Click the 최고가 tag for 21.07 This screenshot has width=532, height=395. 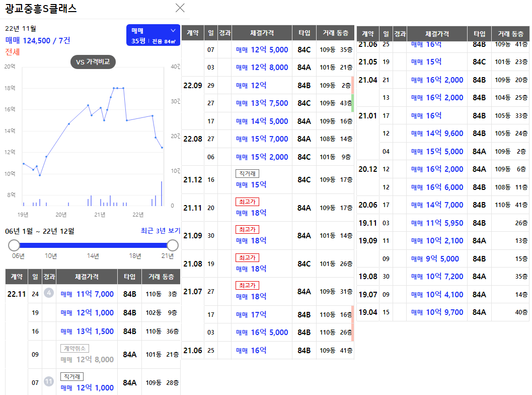point(247,286)
